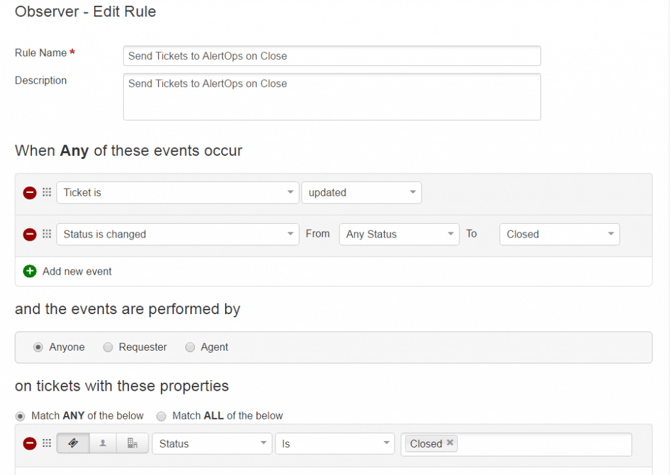Select the company fields filter icon
Viewport: 670px width, 475px height.
pyautogui.click(x=132, y=443)
